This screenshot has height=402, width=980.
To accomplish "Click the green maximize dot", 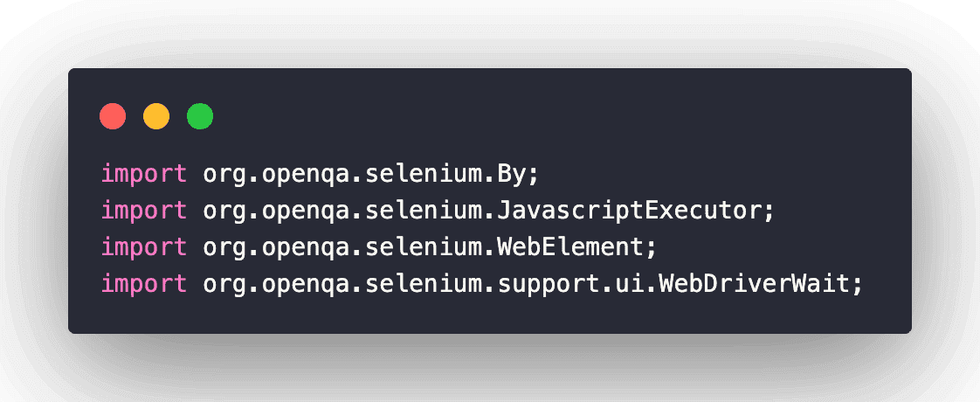I will coord(200,116).
